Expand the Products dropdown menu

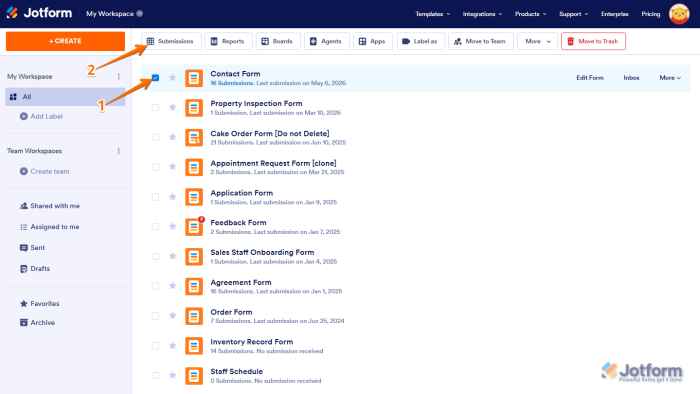click(530, 14)
